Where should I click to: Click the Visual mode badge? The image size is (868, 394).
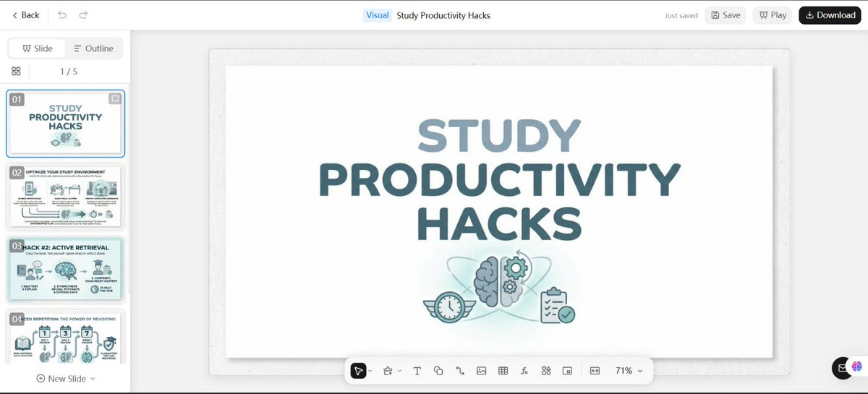(378, 15)
